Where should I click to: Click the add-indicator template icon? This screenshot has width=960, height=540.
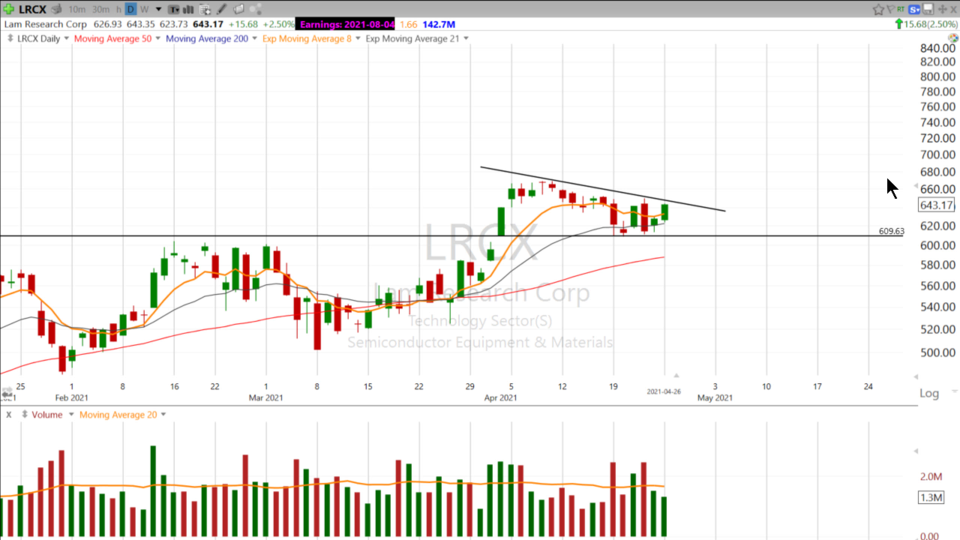[x=205, y=9]
